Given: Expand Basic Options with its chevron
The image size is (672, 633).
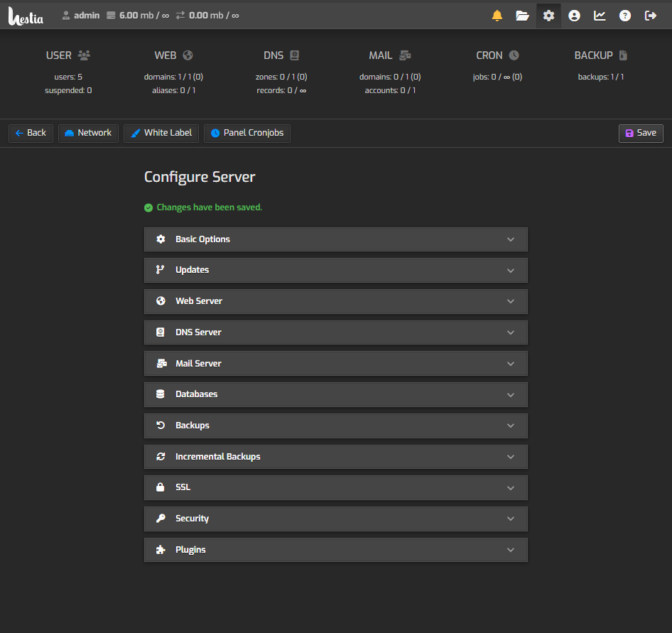Looking at the screenshot, I should click(511, 239).
